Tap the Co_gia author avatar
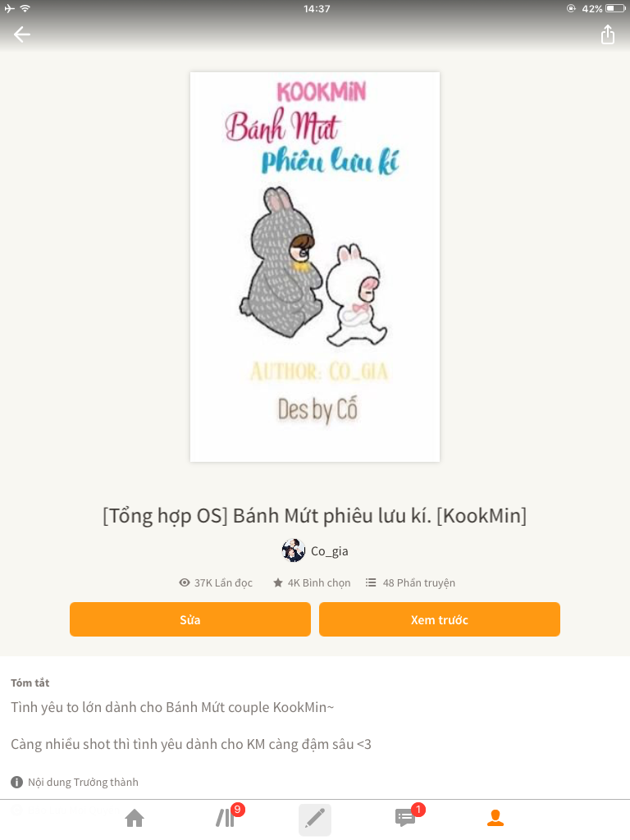Screen dimensions: 630x840 tap(294, 550)
